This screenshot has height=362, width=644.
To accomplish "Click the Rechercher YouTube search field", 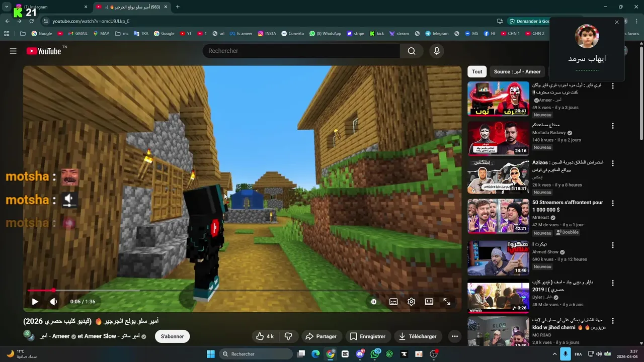I will 301,51.
